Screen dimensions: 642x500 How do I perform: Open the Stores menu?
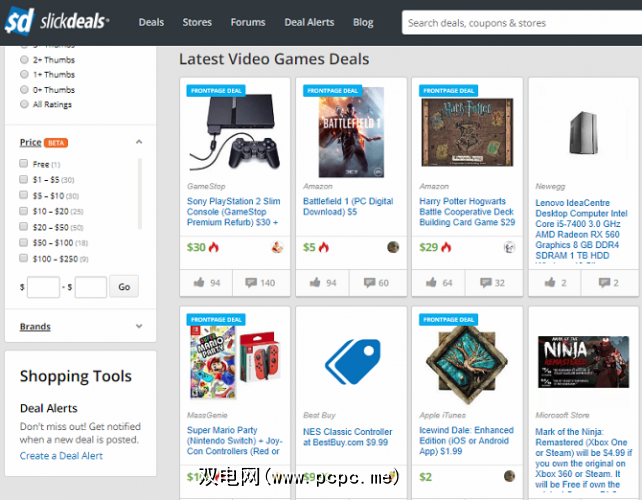(197, 22)
